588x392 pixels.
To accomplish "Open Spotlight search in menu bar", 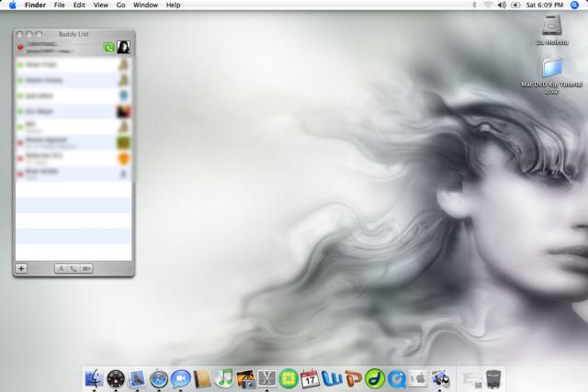I will [575, 5].
